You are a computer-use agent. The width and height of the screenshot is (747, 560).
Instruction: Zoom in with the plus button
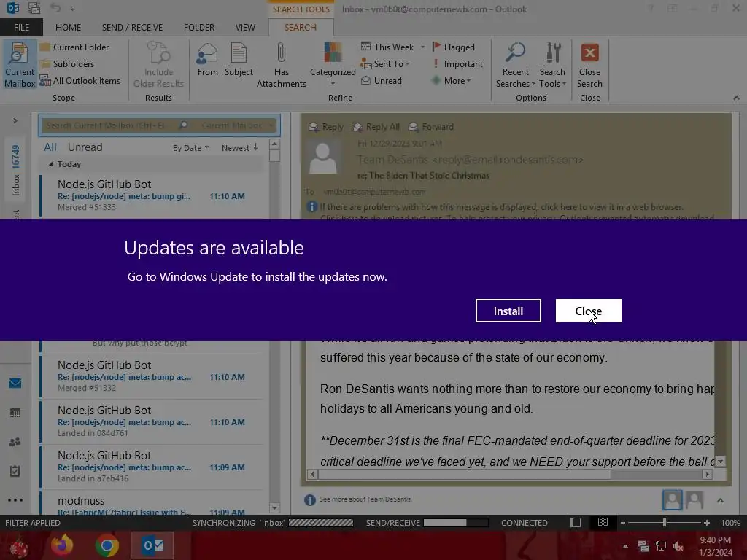click(x=706, y=523)
